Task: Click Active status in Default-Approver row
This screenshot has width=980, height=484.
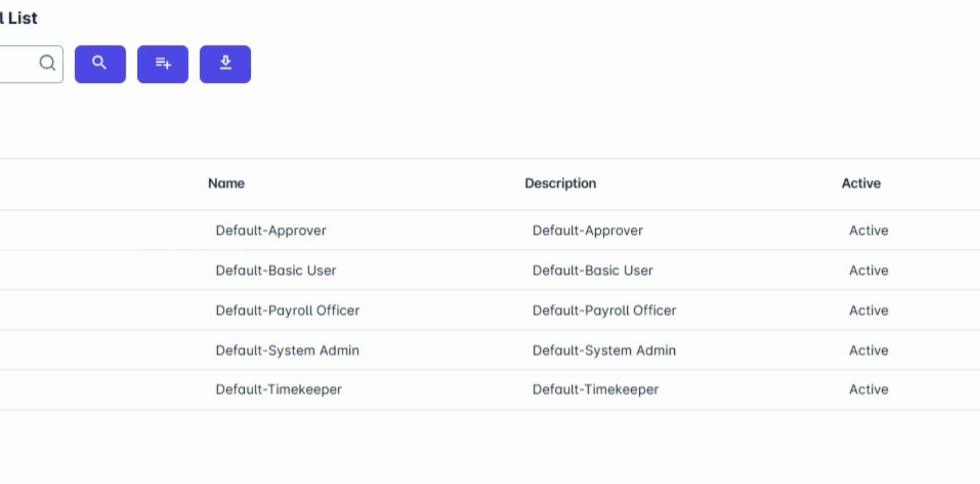Action: pyautogui.click(x=868, y=230)
